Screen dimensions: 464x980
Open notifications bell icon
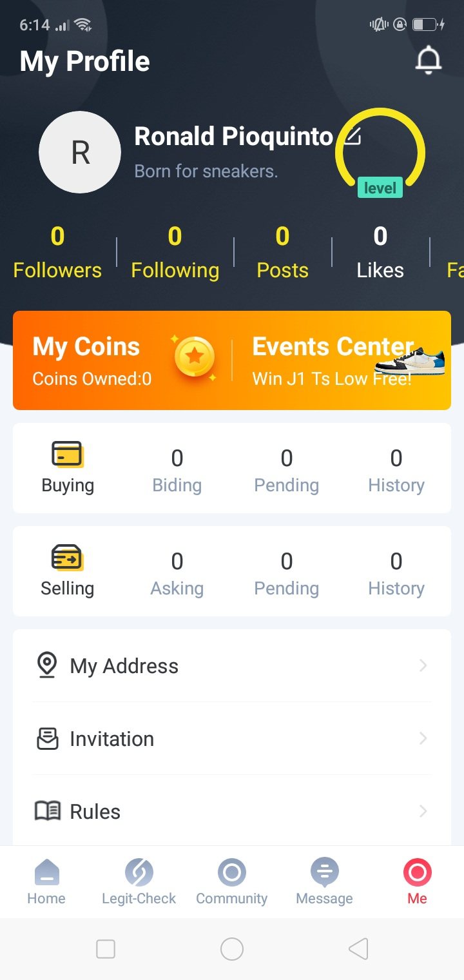(x=428, y=61)
